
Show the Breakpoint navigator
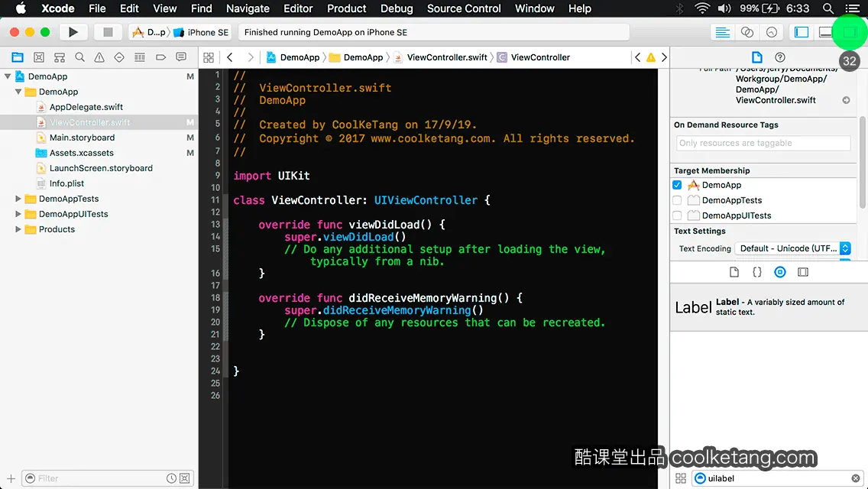pyautogui.click(x=160, y=57)
